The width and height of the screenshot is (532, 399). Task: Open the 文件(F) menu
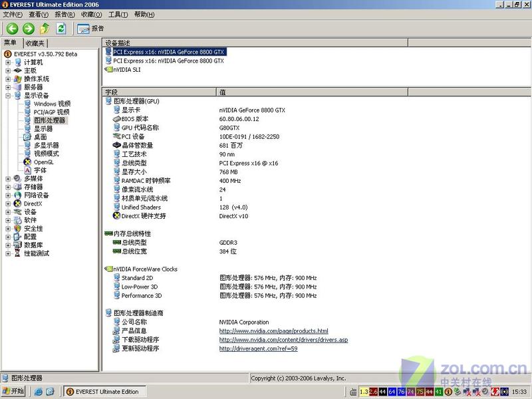click(13, 14)
